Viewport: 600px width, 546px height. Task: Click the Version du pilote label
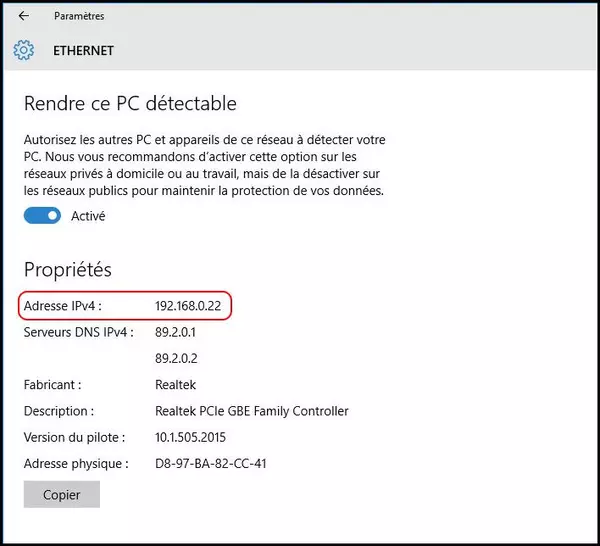(x=74, y=437)
